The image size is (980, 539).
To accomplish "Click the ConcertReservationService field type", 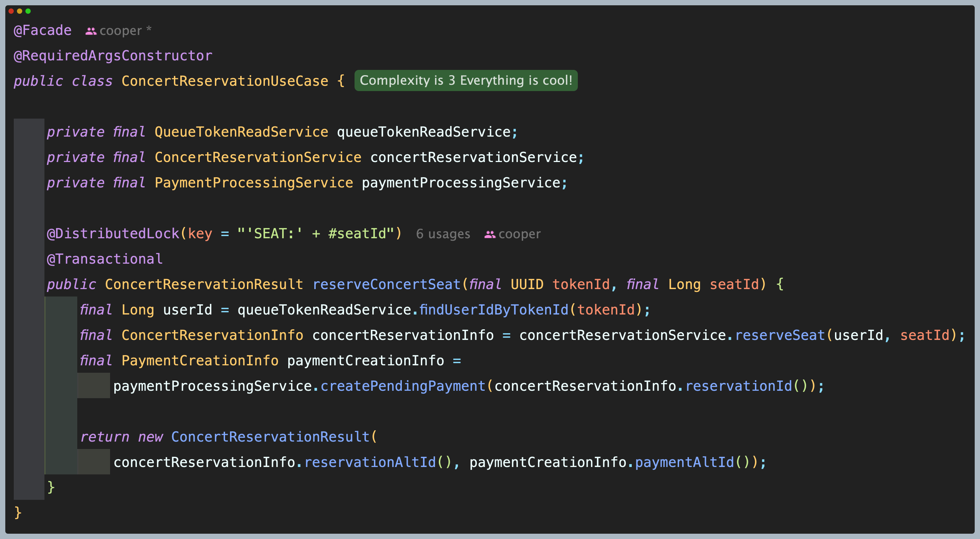I will click(x=258, y=157).
